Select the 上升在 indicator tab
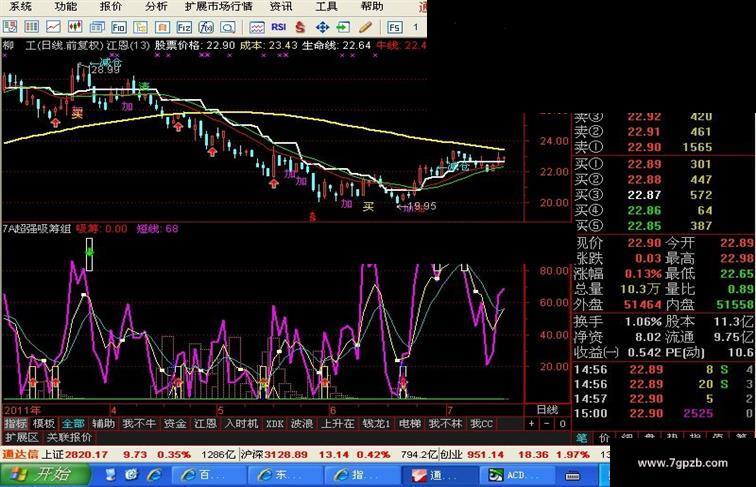The width and height of the screenshot is (756, 487). pyautogui.click(x=338, y=423)
